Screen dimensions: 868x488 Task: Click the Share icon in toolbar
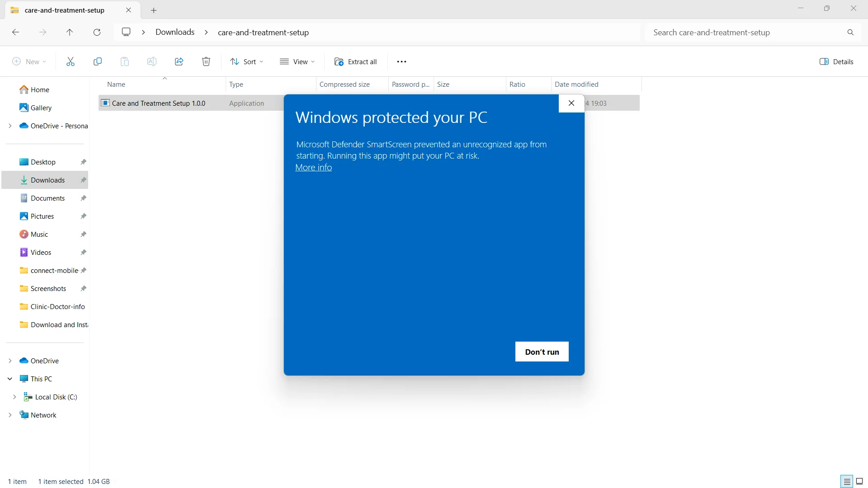pos(179,61)
